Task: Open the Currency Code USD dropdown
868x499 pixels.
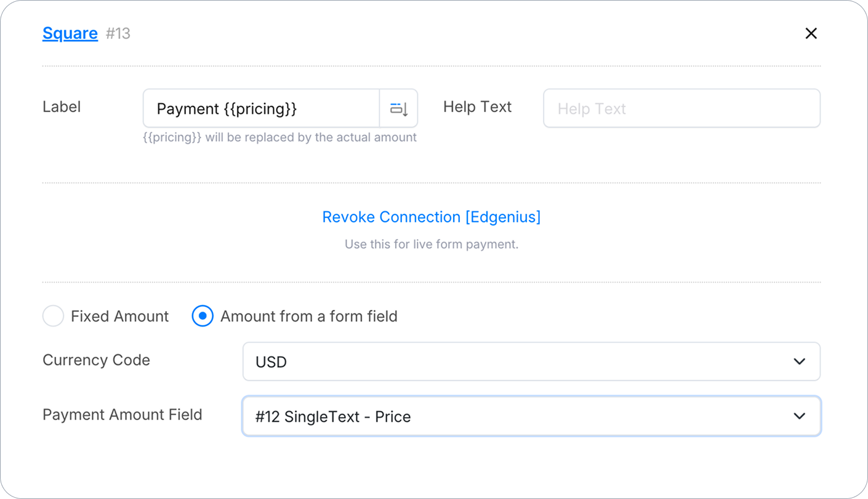Action: pyautogui.click(x=531, y=362)
